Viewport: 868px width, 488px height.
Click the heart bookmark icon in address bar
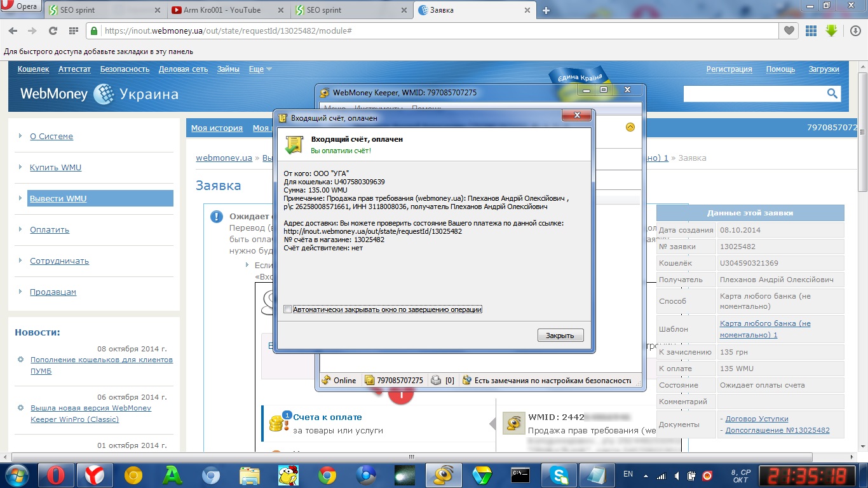(789, 30)
